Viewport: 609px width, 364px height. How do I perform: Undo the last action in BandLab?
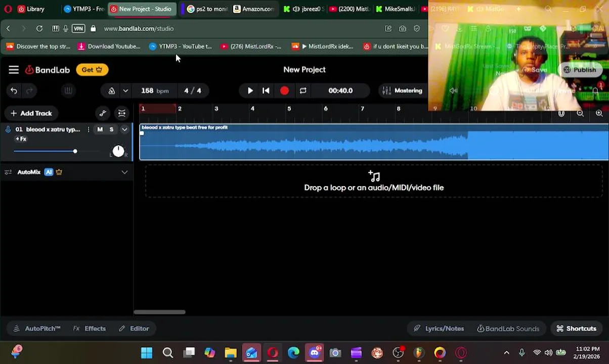(x=14, y=90)
